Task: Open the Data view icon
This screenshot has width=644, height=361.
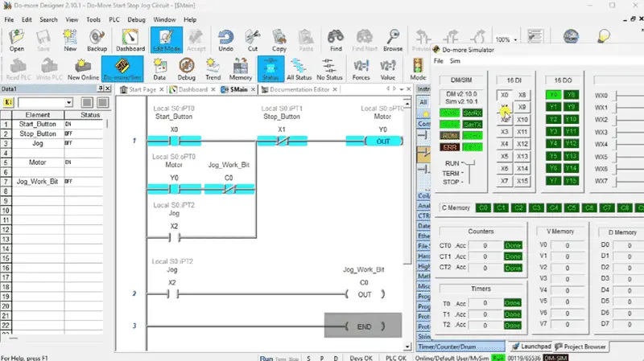Action: click(159, 69)
